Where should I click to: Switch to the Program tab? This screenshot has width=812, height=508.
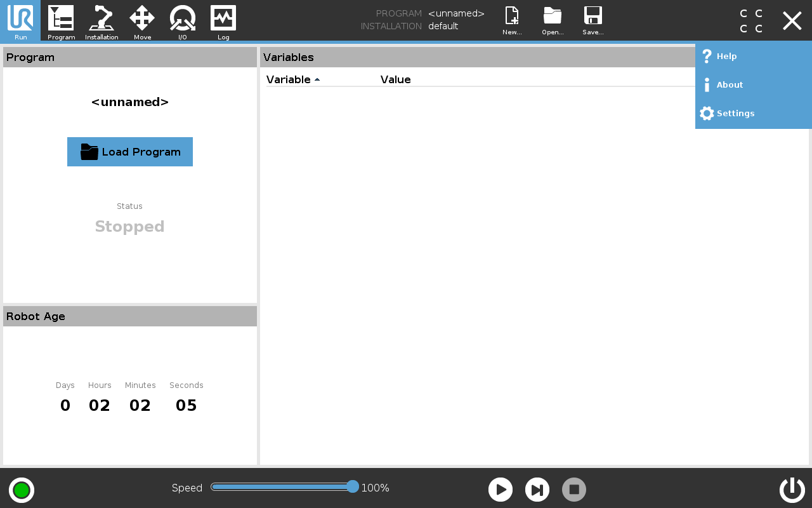point(61,20)
